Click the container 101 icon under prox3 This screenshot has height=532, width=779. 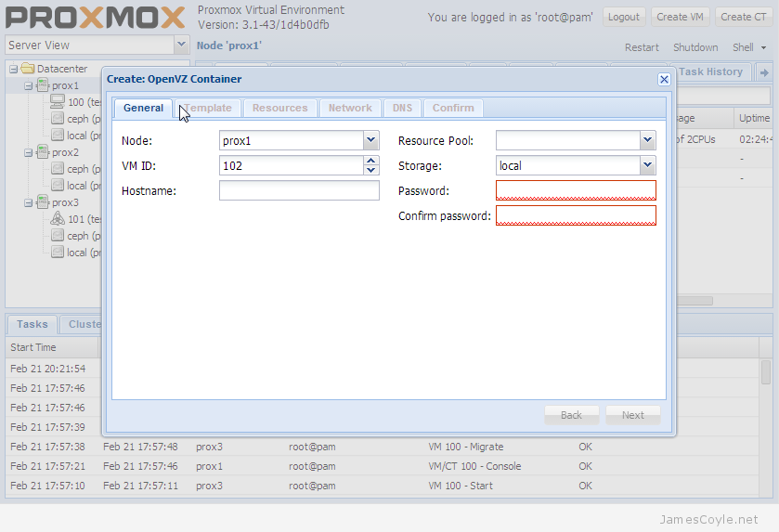click(x=58, y=218)
